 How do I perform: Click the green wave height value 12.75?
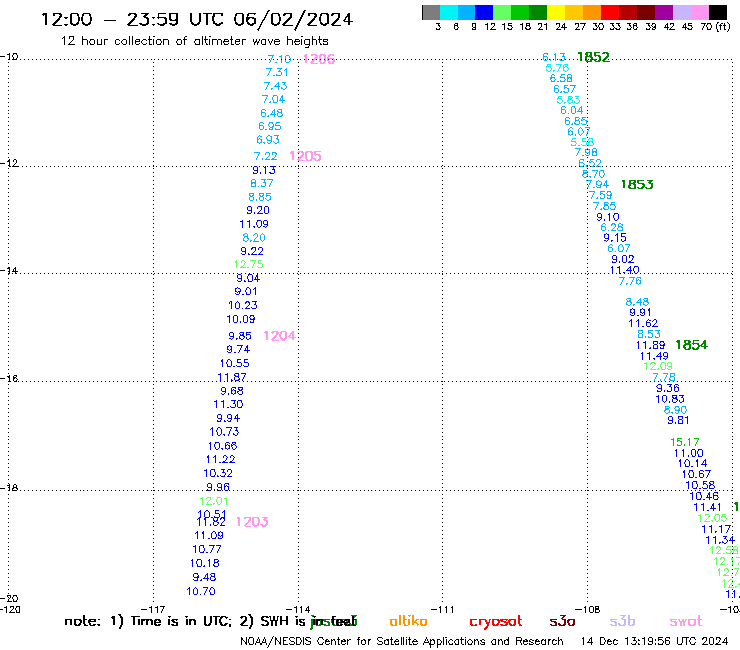(x=248, y=264)
